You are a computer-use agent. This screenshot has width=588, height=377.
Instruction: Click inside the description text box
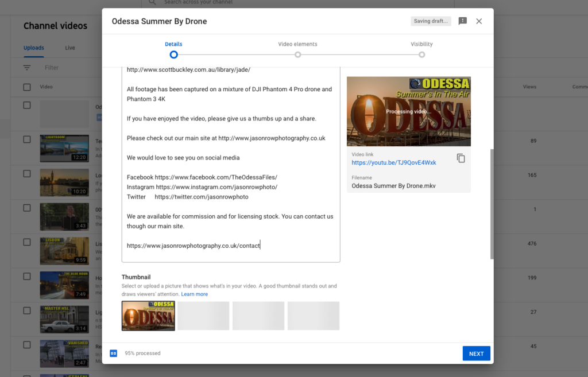(231, 165)
